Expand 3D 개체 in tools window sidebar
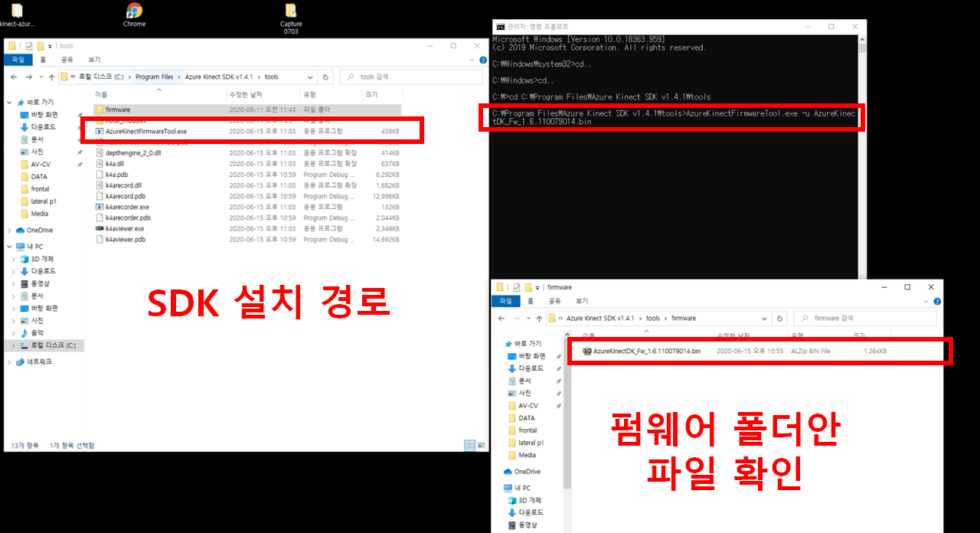 [14, 259]
